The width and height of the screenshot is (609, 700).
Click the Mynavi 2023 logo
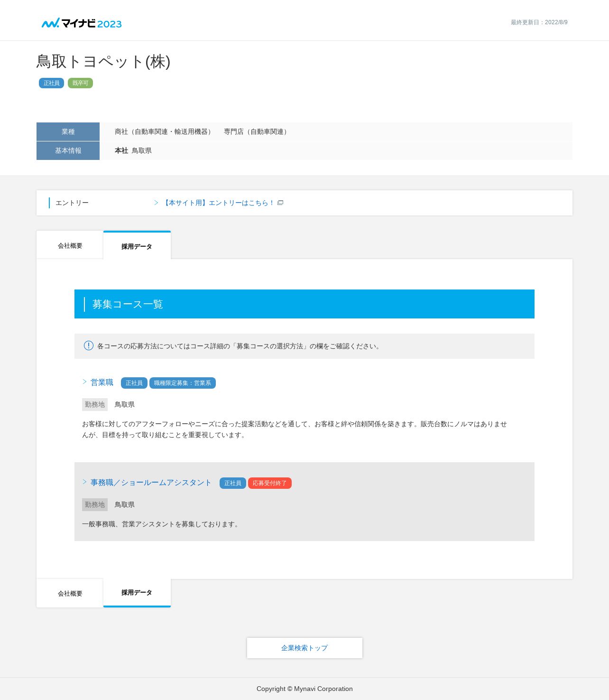(x=82, y=23)
